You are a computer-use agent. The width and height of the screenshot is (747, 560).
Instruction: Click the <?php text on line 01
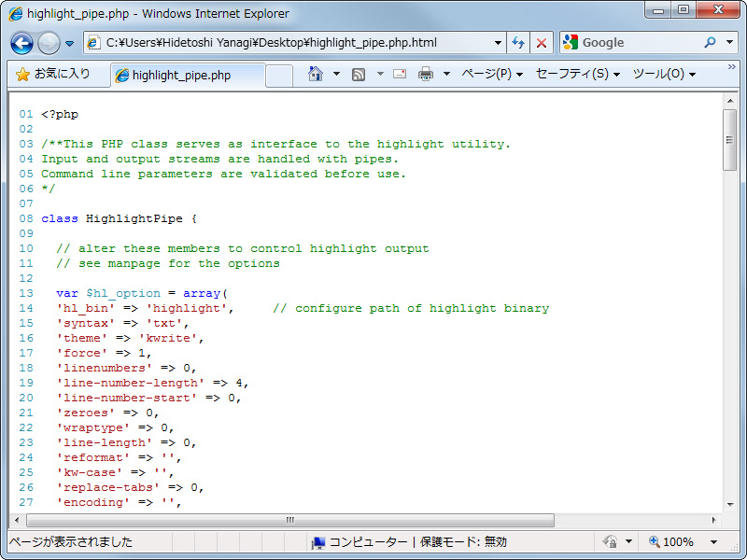click(60, 114)
